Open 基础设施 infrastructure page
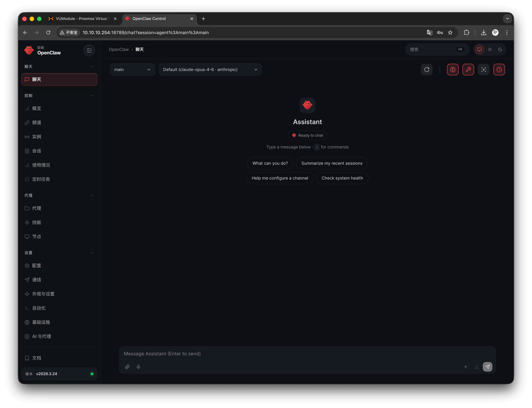This screenshot has height=408, width=532. click(59, 322)
